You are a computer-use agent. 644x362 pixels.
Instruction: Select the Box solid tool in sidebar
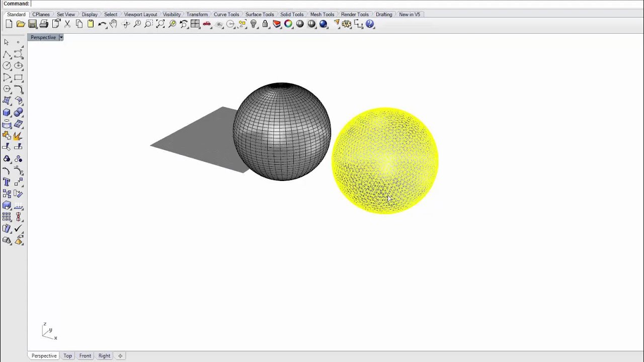click(7, 113)
